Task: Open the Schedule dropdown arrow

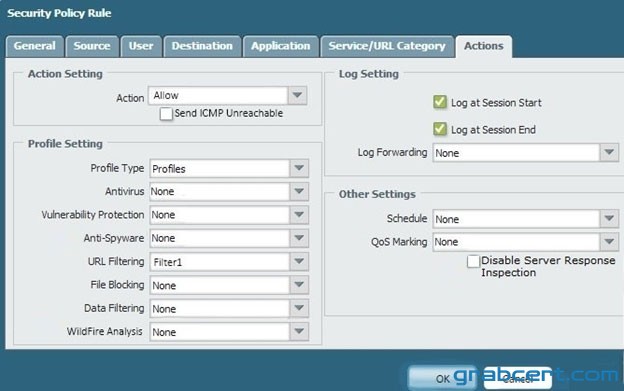Action: coord(609,218)
